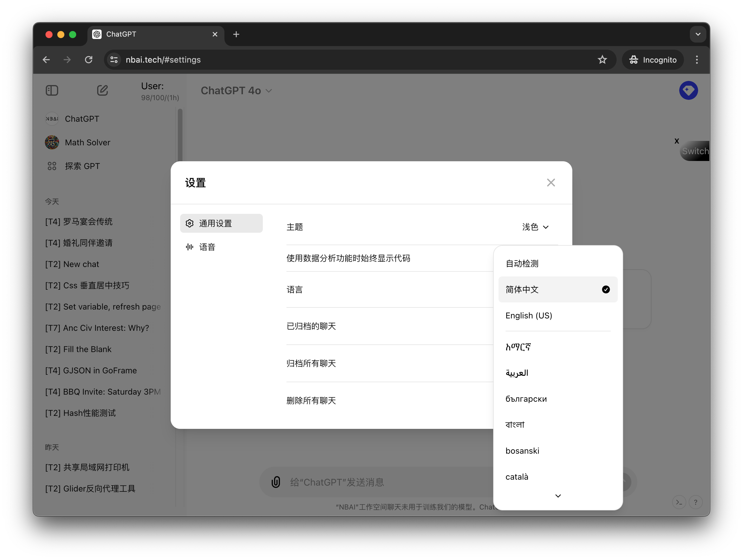
Task: Open the 浅色 theme dropdown
Action: coord(535,227)
